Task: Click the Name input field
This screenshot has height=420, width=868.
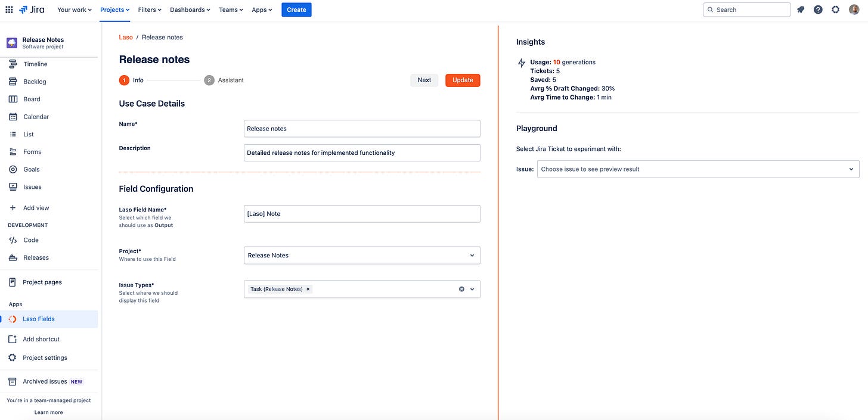Action: click(362, 129)
